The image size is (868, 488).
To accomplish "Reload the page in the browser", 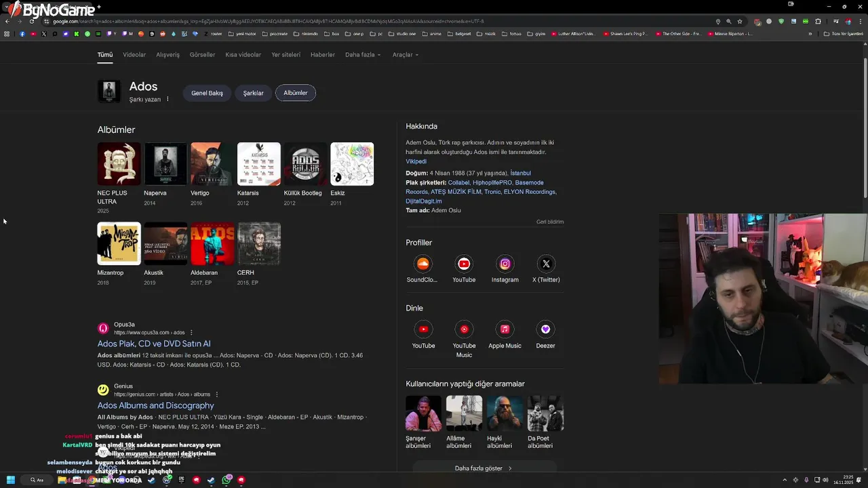I will [31, 21].
